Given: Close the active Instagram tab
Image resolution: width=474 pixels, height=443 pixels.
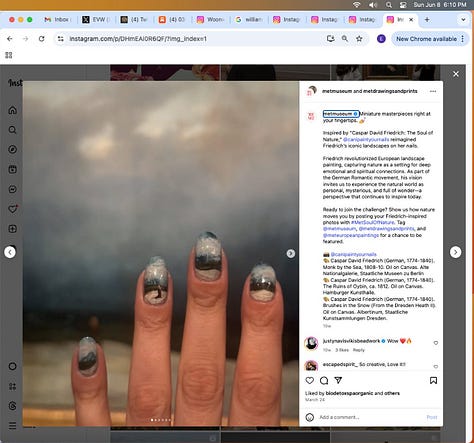Looking at the screenshot, I should point(411,20).
